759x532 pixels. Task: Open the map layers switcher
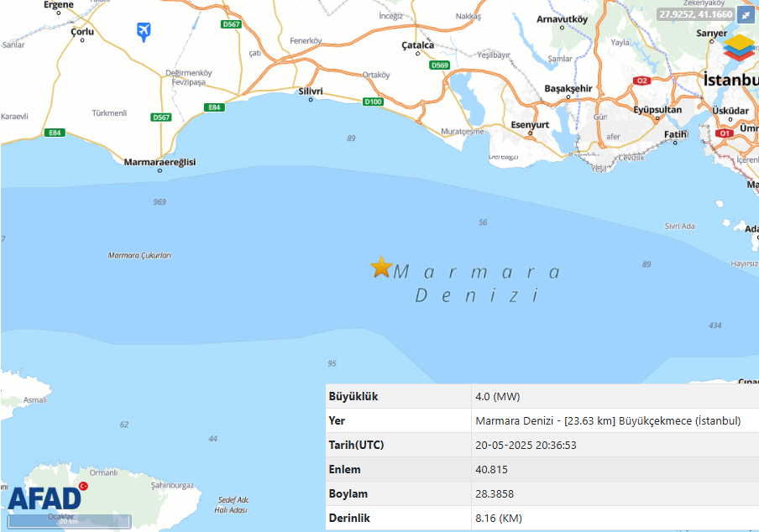[x=740, y=49]
